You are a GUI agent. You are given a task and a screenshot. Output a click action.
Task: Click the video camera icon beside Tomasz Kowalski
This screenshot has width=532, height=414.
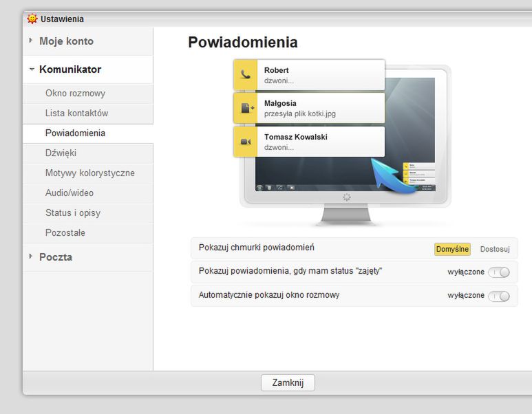[x=246, y=142]
